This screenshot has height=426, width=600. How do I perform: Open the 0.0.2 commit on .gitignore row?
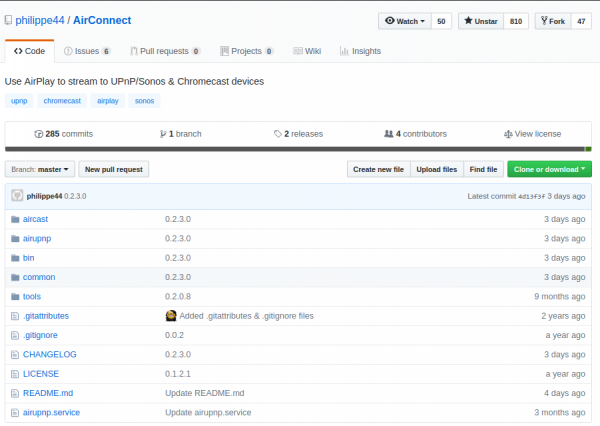tap(174, 335)
